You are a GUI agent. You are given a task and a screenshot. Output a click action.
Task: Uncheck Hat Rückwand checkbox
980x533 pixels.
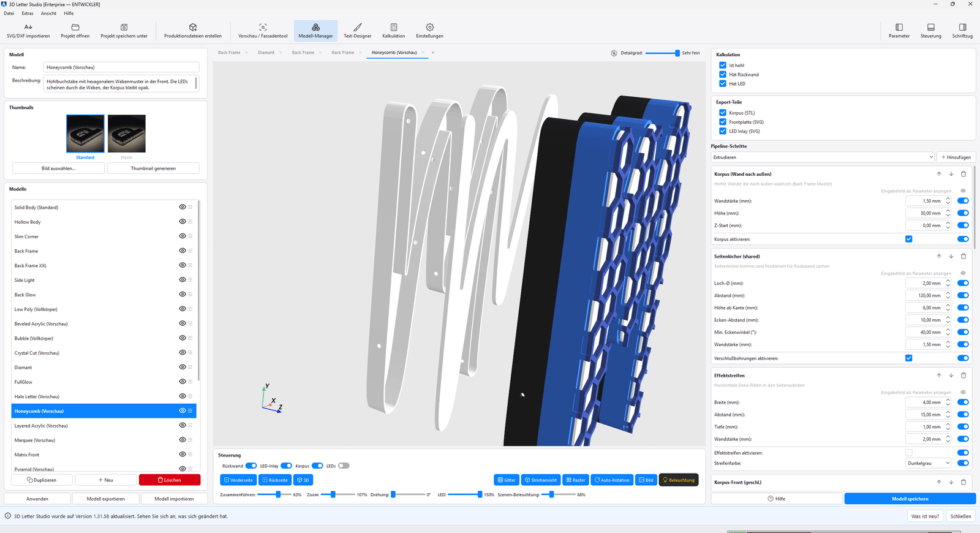723,74
